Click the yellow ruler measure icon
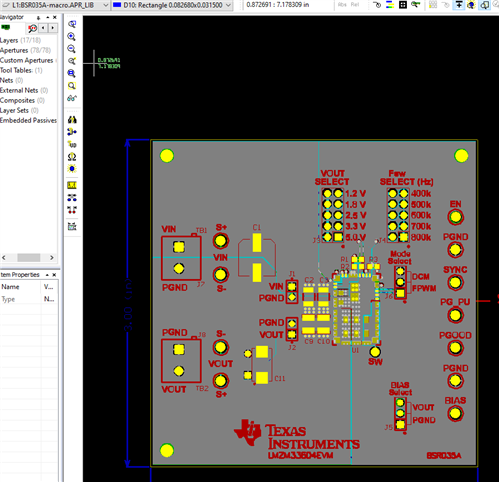499x482 pixels. [x=72, y=185]
